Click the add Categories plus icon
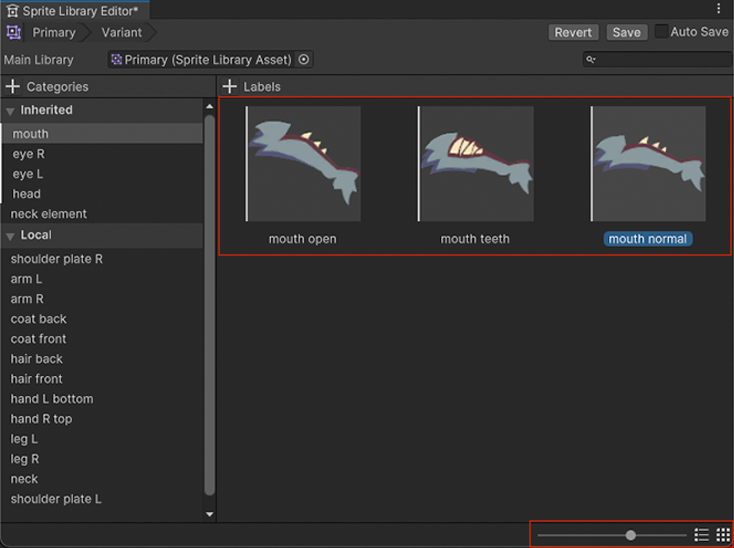The width and height of the screenshot is (734, 548). [12, 87]
